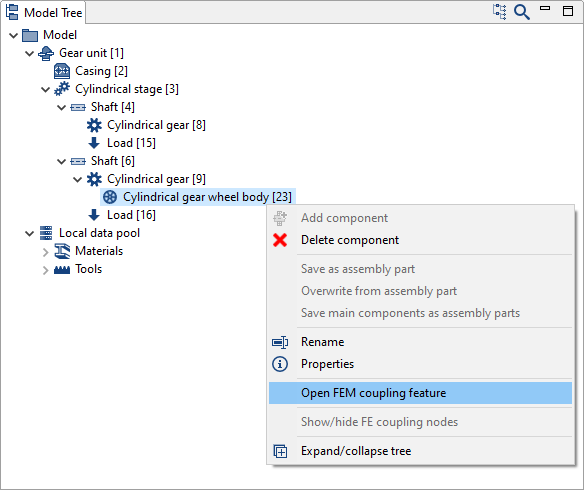Select Load [16] label
Screen dimensions: 584x490
click(x=131, y=215)
